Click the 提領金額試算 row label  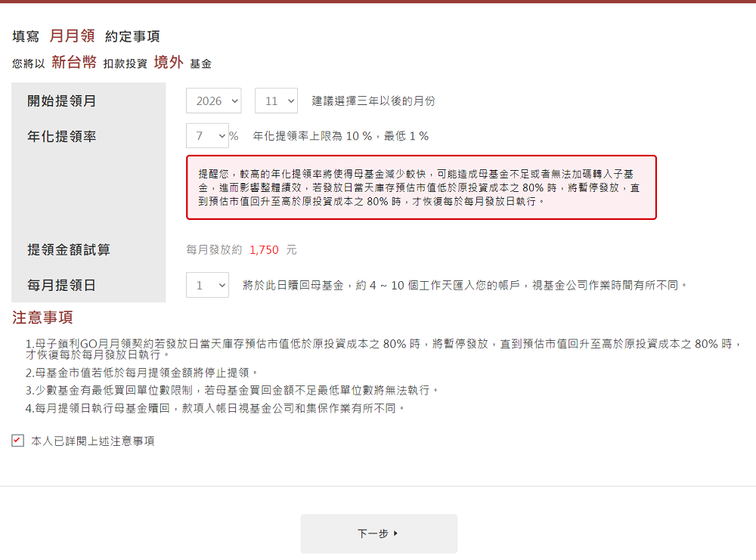click(69, 249)
